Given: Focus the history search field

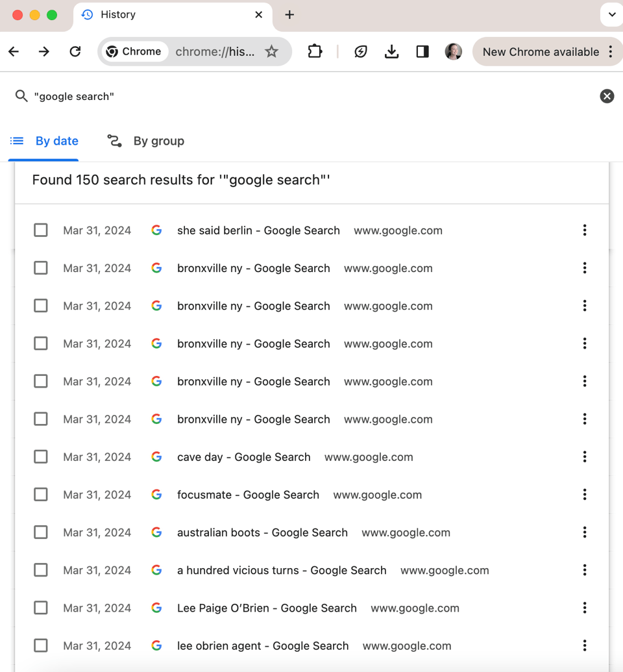Looking at the screenshot, I should (313, 97).
